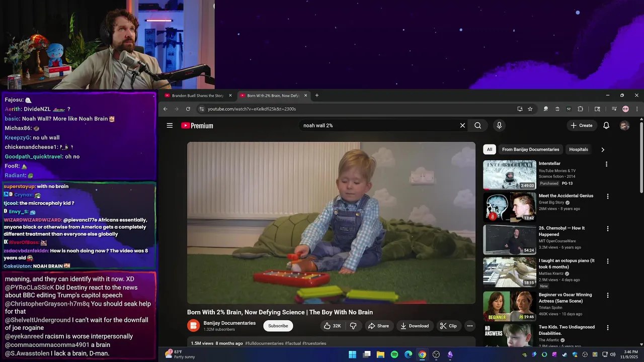Open Spotify from the taskbar

394,354
